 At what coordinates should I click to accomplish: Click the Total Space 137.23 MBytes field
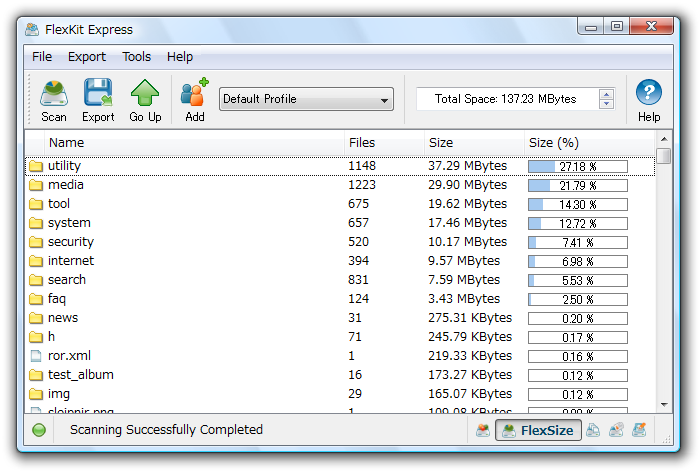[506, 99]
